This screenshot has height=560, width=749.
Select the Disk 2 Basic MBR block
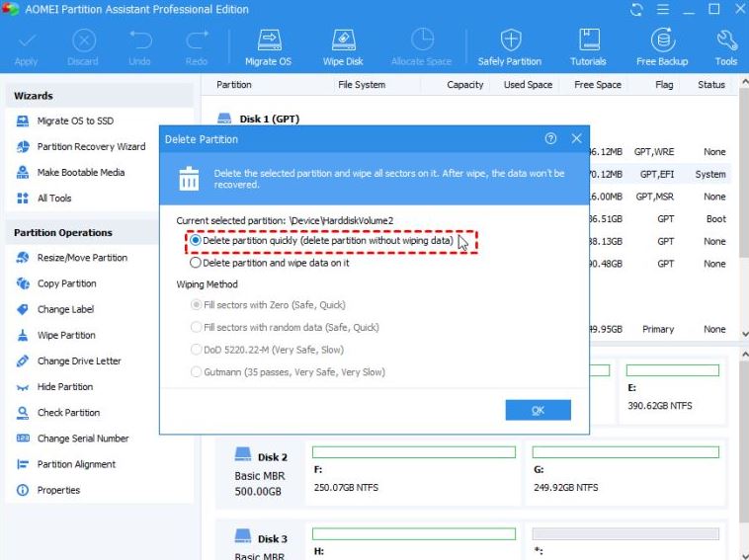click(260, 472)
